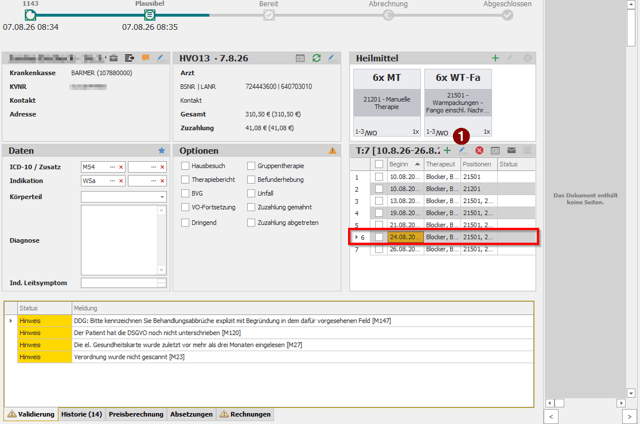Click the up arrow of the Diagnose box scrollbar
The height and width of the screenshot is (424, 640).
[162, 210]
